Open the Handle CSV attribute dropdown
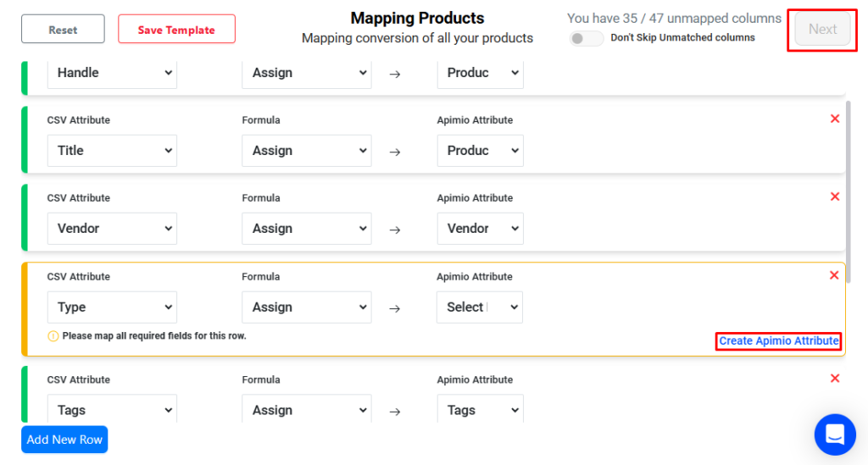 (x=112, y=73)
